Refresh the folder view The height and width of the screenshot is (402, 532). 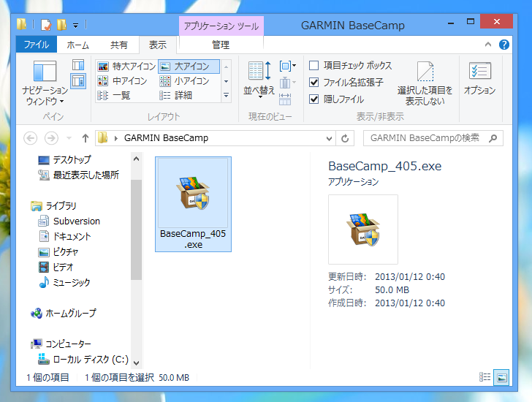(x=345, y=138)
